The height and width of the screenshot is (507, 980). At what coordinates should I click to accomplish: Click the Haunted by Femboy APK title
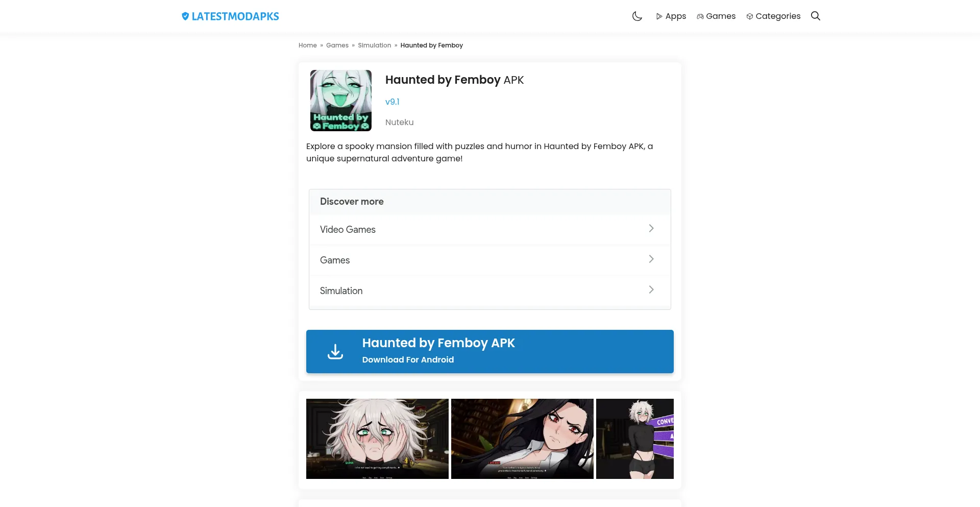click(x=454, y=80)
